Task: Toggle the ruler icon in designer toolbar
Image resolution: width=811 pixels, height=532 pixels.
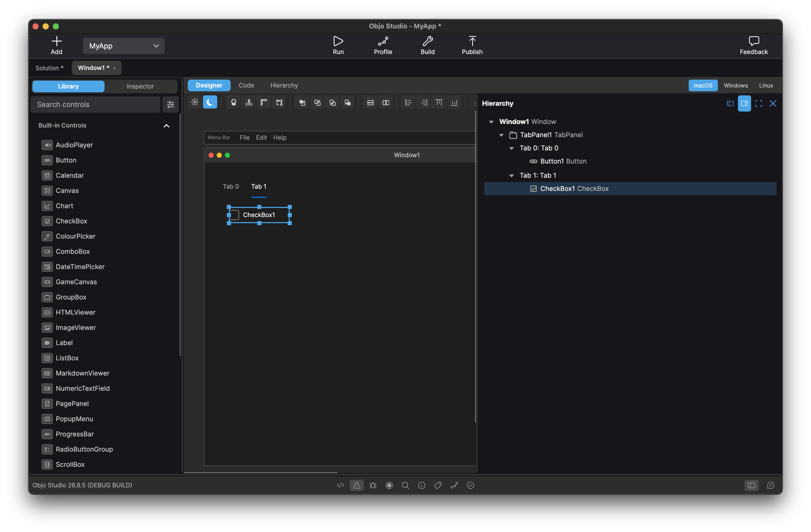Action: pos(264,102)
